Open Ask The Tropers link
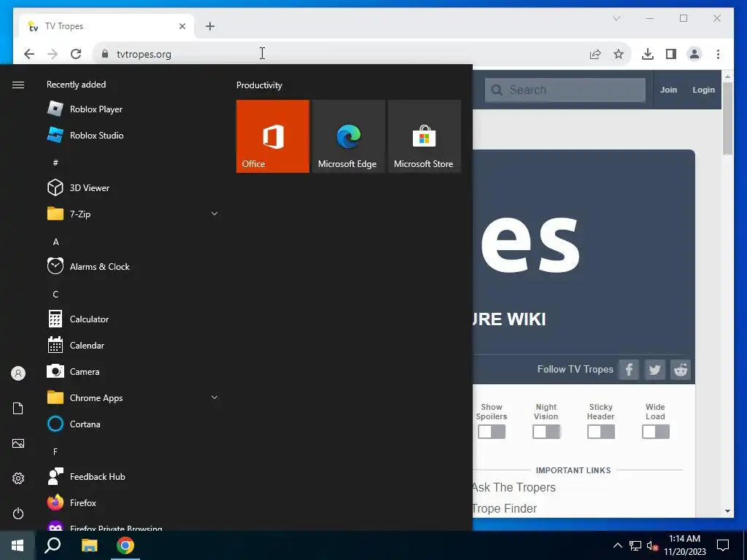This screenshot has height=560, width=747. (x=514, y=487)
